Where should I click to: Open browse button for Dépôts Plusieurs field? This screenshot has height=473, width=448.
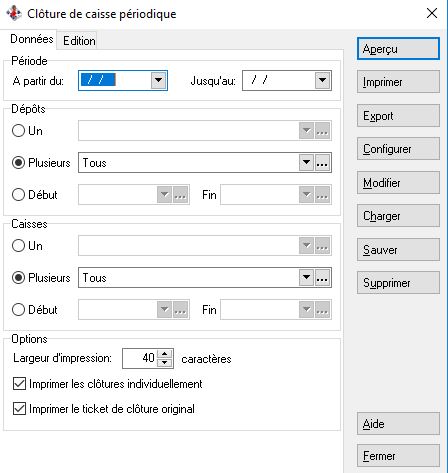[322, 163]
